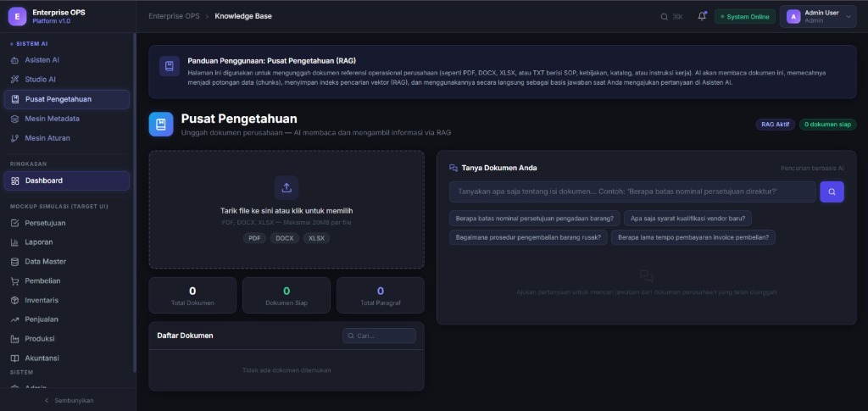Image resolution: width=868 pixels, height=411 pixels.
Task: Click the RAG Aktif badge
Action: click(x=775, y=125)
